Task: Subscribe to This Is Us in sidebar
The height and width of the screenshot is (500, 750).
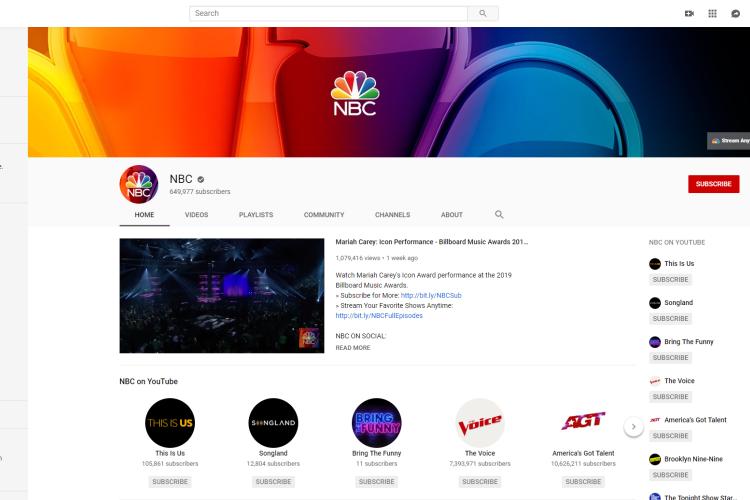Action: click(x=670, y=279)
